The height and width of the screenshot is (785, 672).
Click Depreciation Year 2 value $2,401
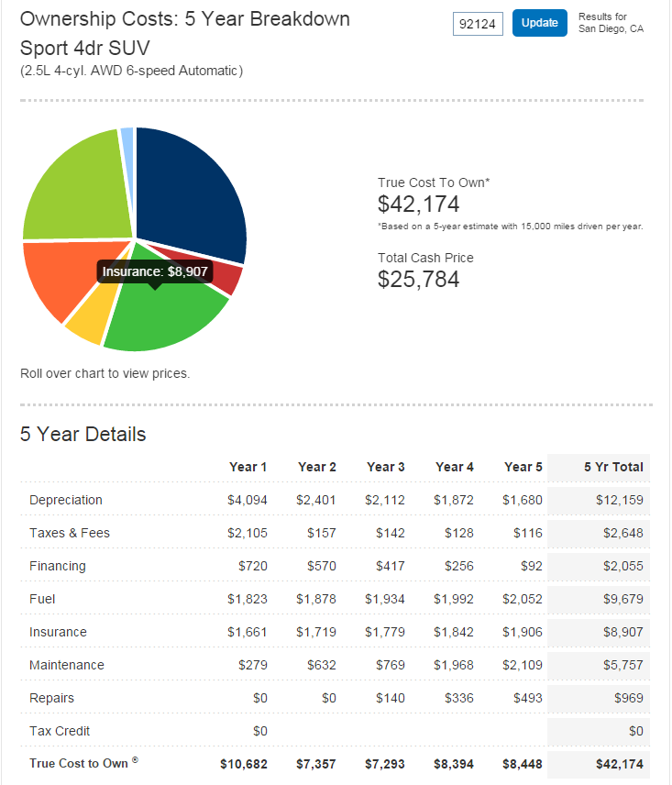click(315, 500)
